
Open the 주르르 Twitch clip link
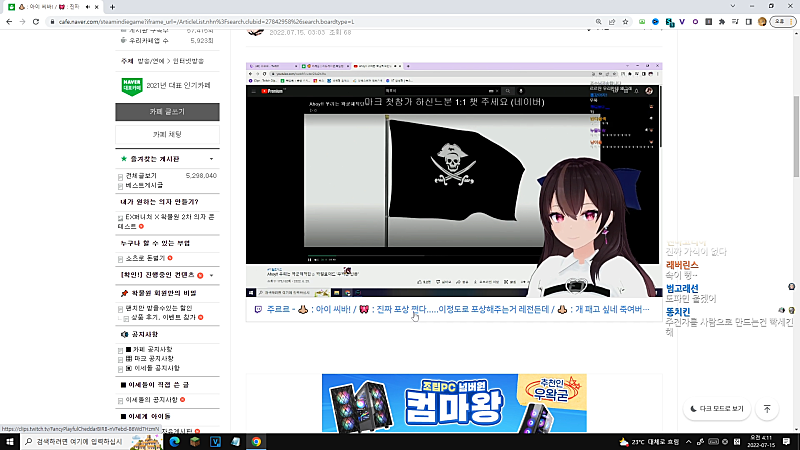[458, 309]
